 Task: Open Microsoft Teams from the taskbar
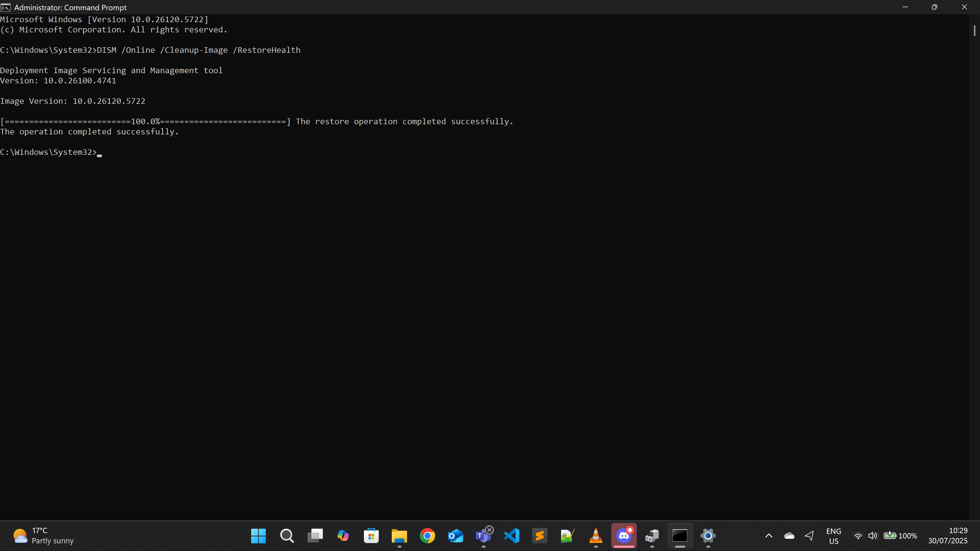tap(484, 536)
